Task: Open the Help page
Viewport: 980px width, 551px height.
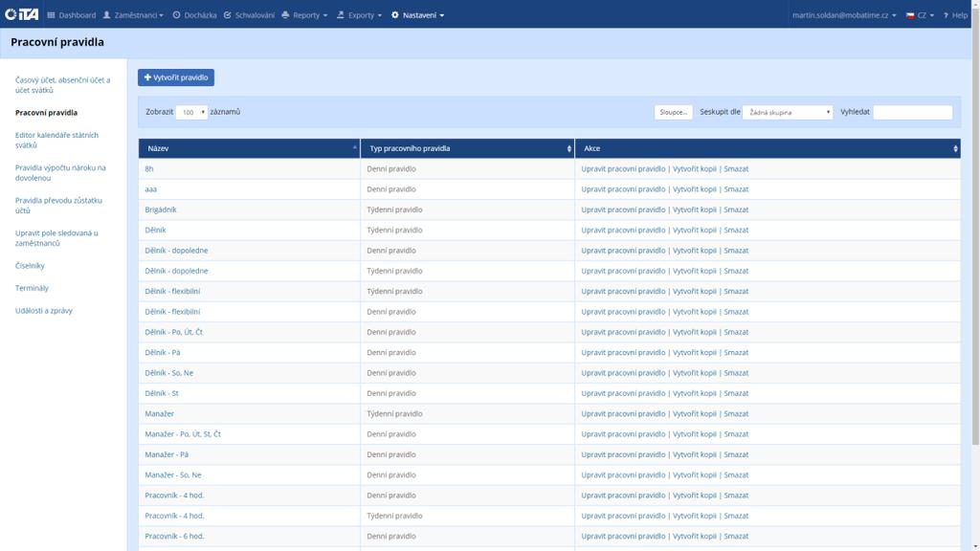Action: (955, 15)
